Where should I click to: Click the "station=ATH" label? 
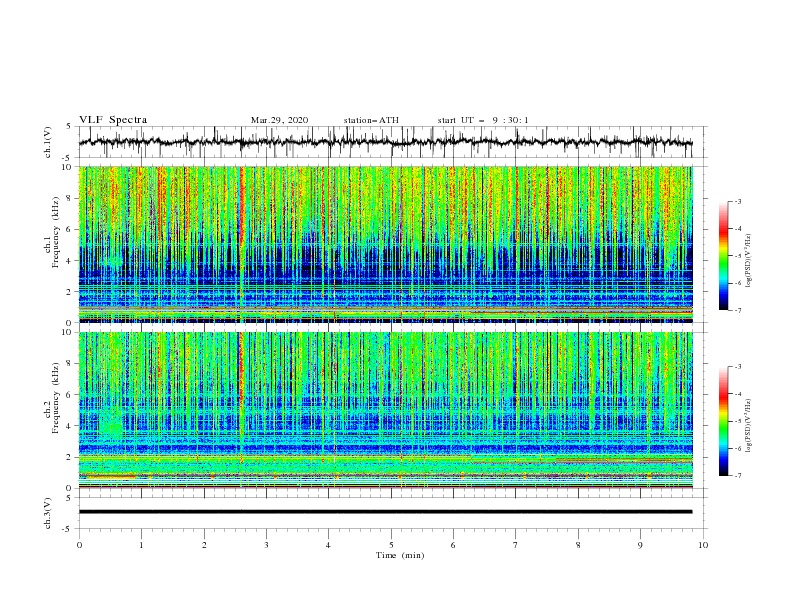tap(371, 120)
